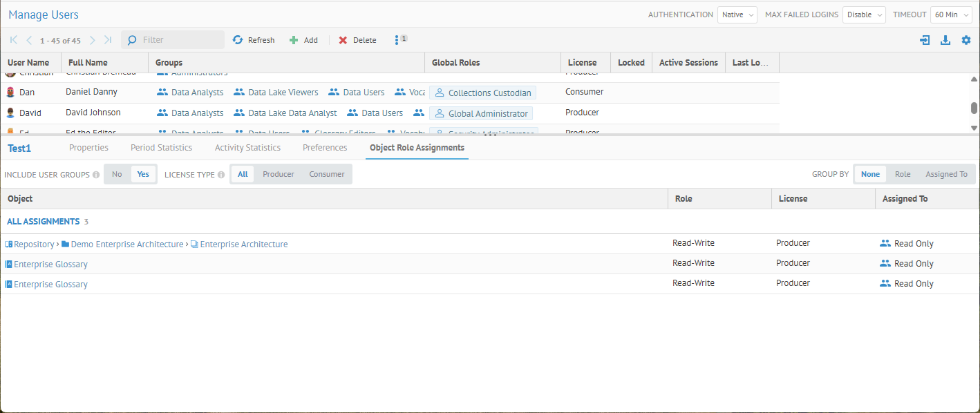This screenshot has height=413, width=980.
Task: Click the info icon beside Include User Groups
Action: 96,175
